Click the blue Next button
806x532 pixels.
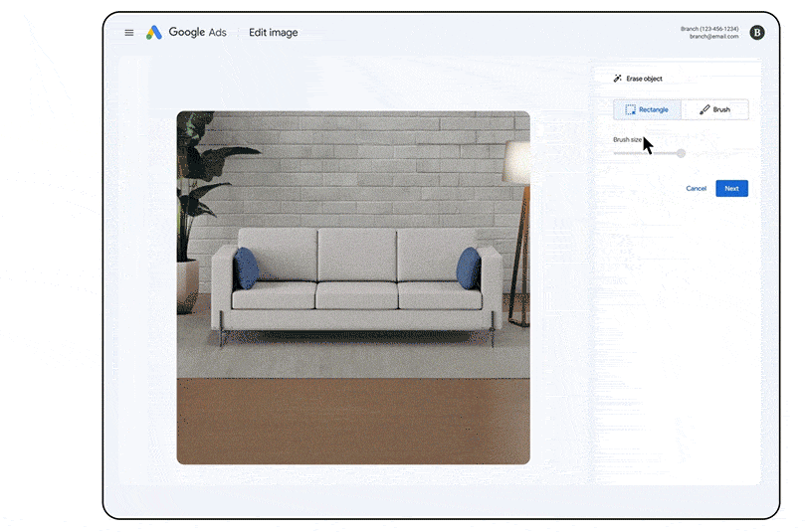click(x=731, y=189)
